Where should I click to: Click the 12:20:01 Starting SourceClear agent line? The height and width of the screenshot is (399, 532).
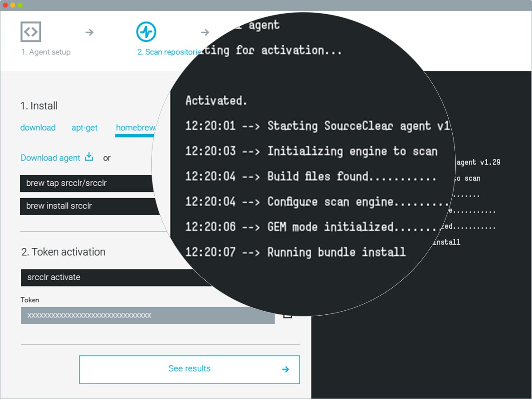tap(318, 126)
